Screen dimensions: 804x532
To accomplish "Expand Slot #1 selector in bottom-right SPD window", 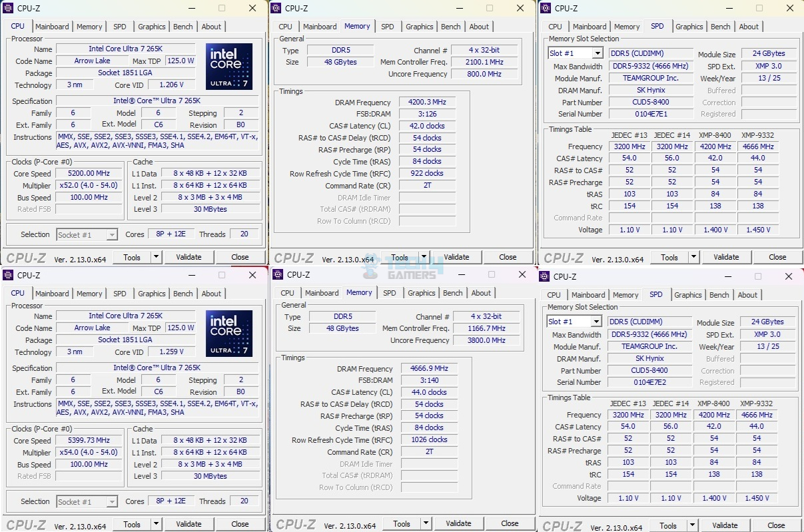I will click(596, 322).
